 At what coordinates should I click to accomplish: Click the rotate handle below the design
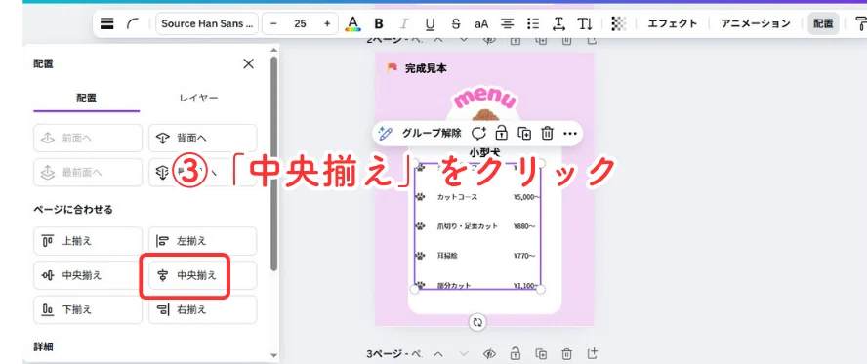476,322
